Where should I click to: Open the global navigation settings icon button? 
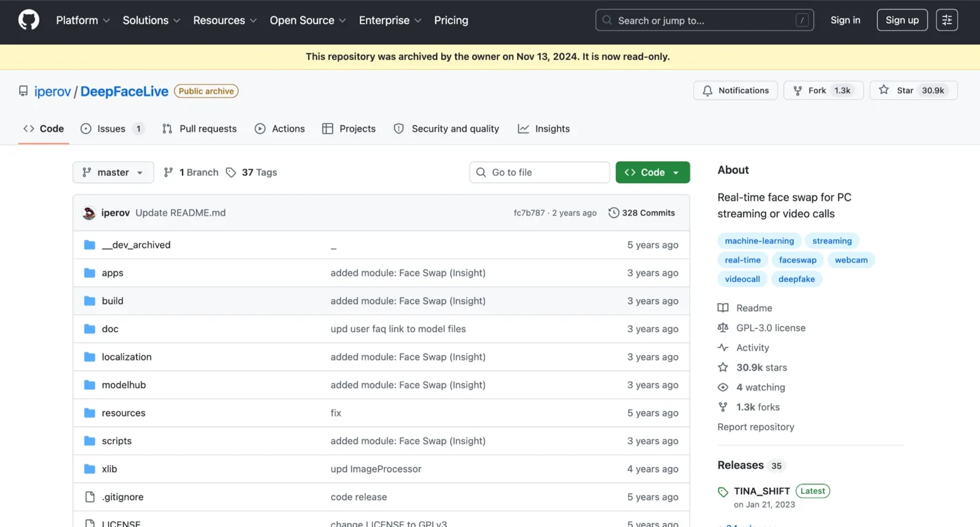point(946,20)
